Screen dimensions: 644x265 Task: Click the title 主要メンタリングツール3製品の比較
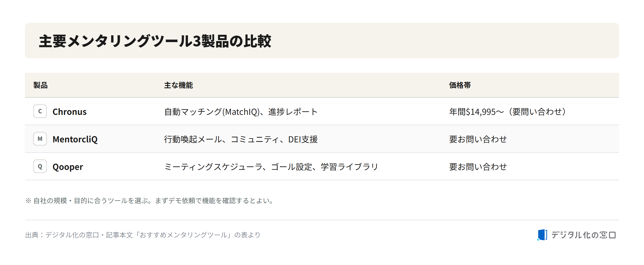pos(155,41)
